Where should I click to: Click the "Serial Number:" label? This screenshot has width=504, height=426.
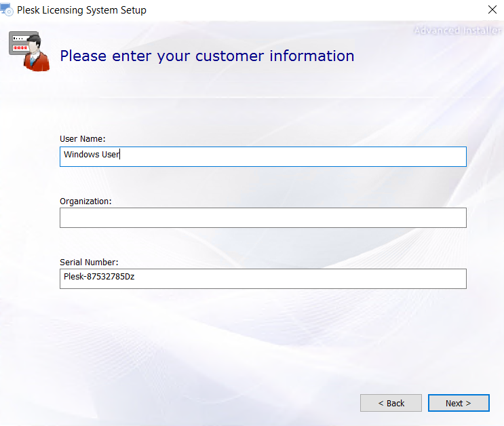coord(89,263)
